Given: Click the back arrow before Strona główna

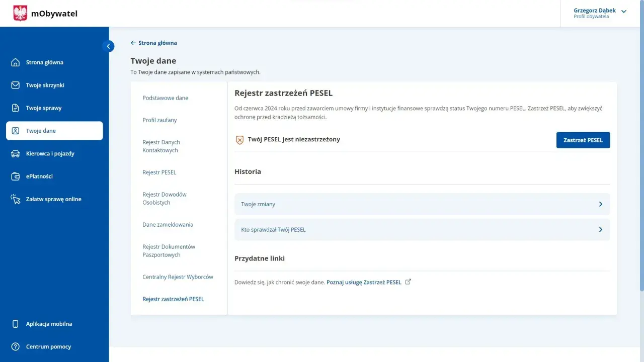Looking at the screenshot, I should pos(133,43).
